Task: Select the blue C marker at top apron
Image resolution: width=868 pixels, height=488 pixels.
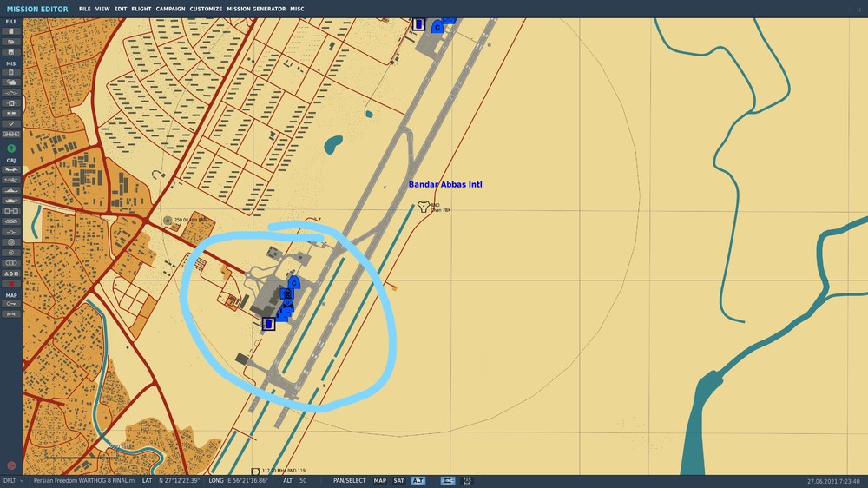Action: (437, 27)
